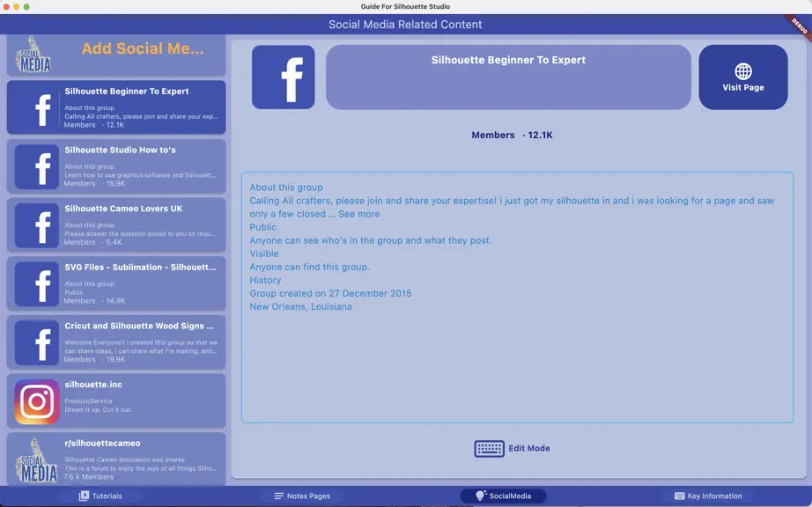Viewport: 812px width, 507px height.
Task: Open Silhouette Cameo Lovers UK entry title
Action: click(x=123, y=209)
